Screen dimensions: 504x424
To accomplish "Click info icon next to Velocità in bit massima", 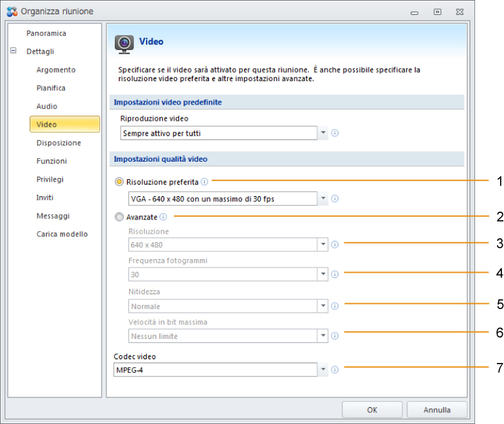I will pyautogui.click(x=335, y=336).
